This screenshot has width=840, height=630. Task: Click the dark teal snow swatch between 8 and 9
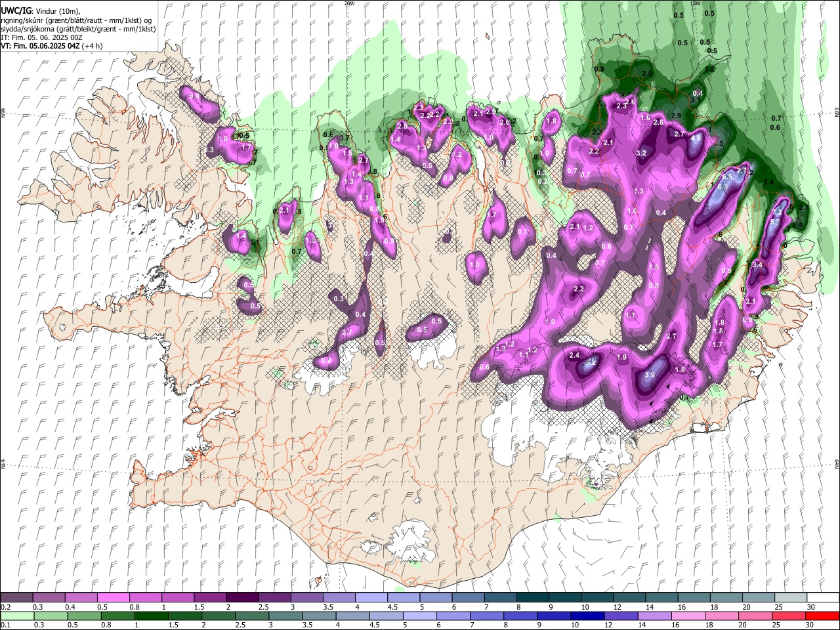(x=533, y=598)
